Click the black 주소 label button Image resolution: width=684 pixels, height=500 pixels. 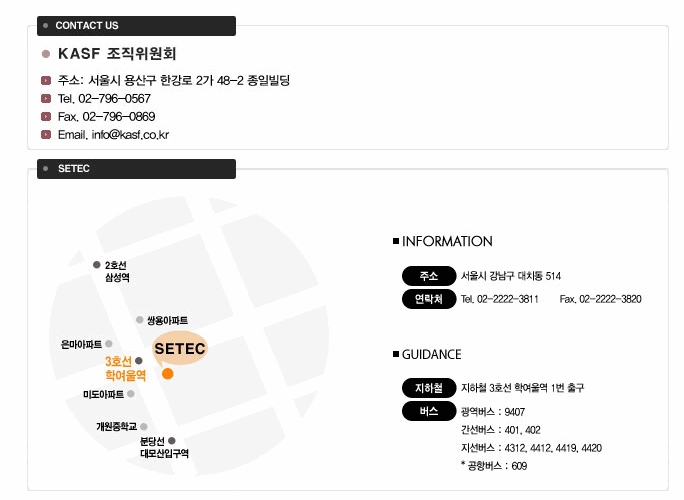429,276
